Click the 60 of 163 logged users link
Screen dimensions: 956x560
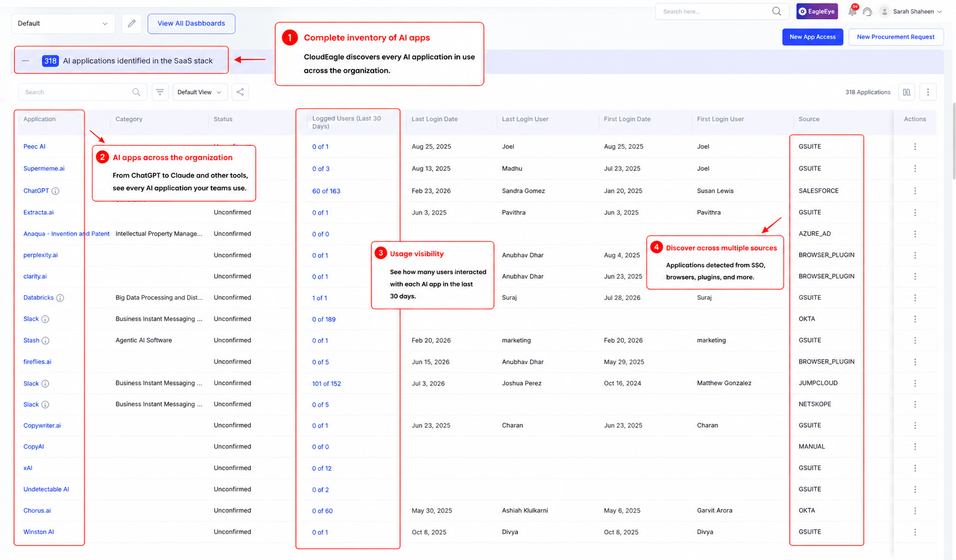coord(326,191)
